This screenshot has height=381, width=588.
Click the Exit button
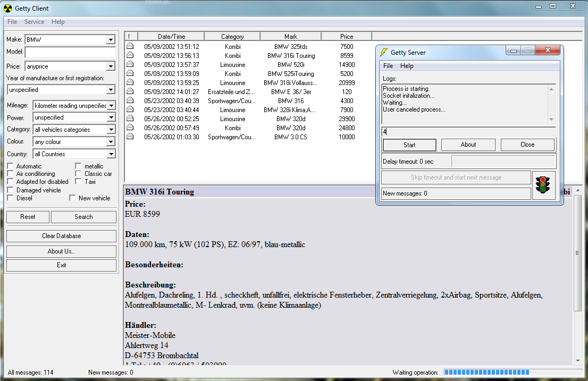click(62, 265)
